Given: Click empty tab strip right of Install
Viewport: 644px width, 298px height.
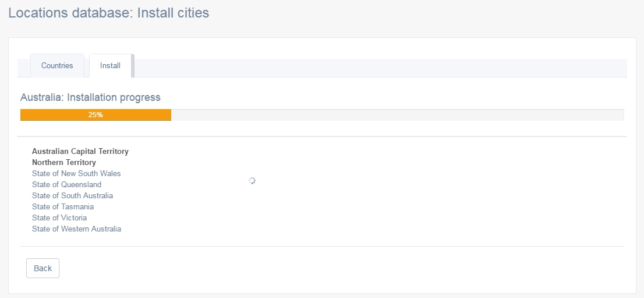Looking at the screenshot, I should click(x=378, y=68).
